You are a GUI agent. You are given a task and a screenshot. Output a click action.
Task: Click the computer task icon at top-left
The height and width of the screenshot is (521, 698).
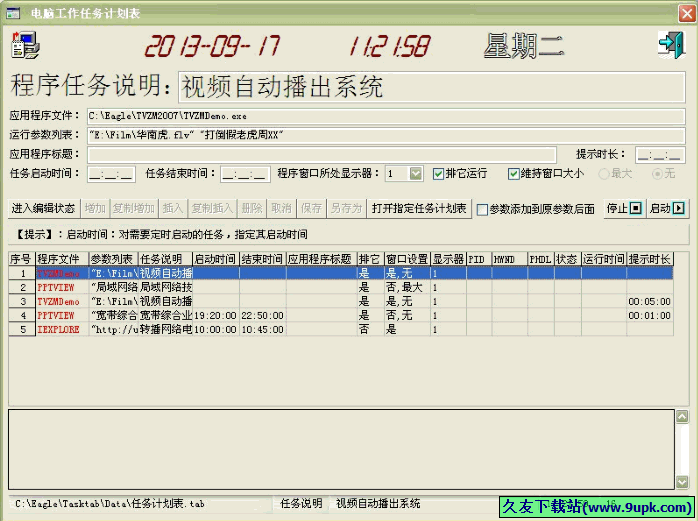tap(25, 45)
